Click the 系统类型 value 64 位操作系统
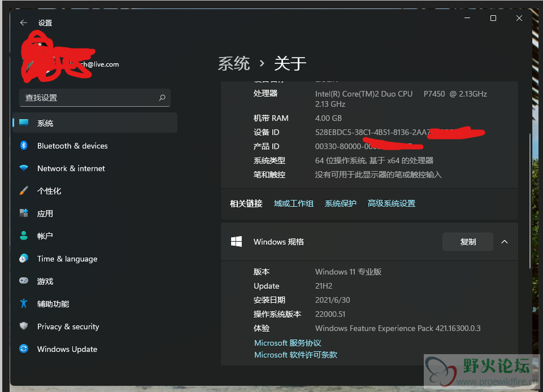The width and height of the screenshot is (543, 392). pos(374,160)
